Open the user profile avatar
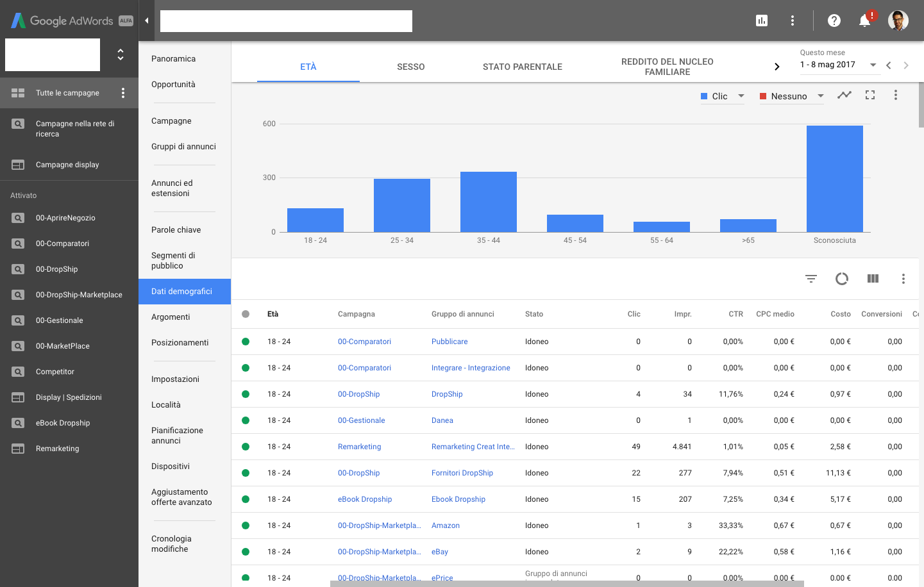Viewport: 924px width, 587px height. click(898, 21)
